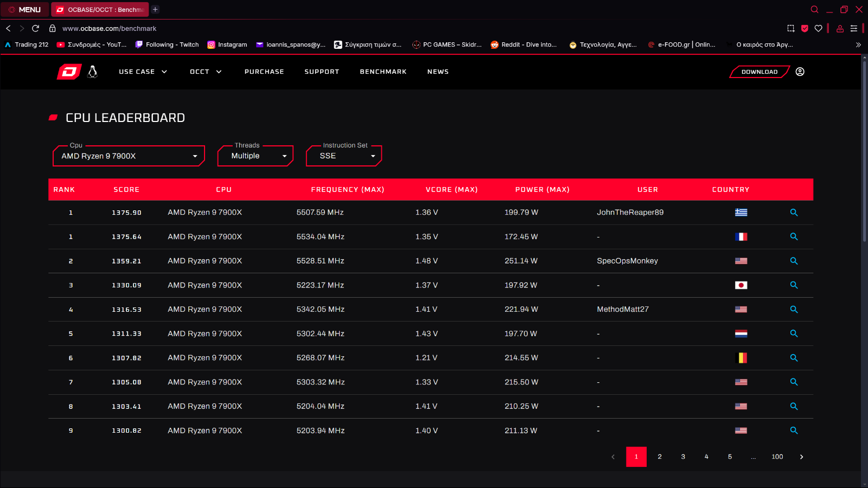Open PC GAMES - Skidr bookmark
This screenshot has height=488, width=868.
click(x=447, y=44)
